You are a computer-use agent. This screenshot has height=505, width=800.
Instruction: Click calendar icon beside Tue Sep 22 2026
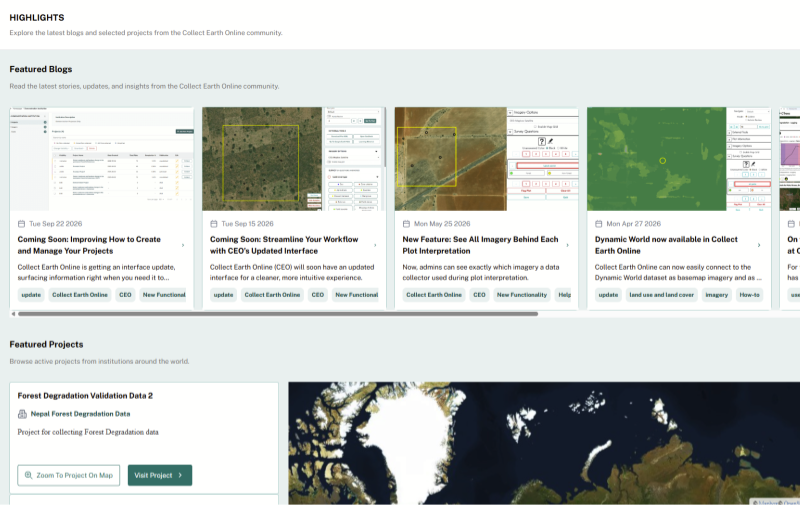(21, 224)
